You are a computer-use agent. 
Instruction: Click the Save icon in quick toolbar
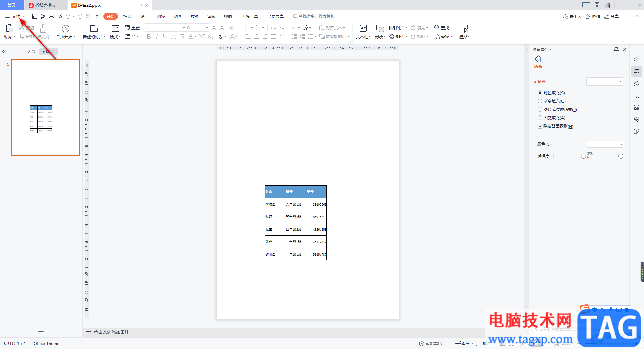pos(35,16)
